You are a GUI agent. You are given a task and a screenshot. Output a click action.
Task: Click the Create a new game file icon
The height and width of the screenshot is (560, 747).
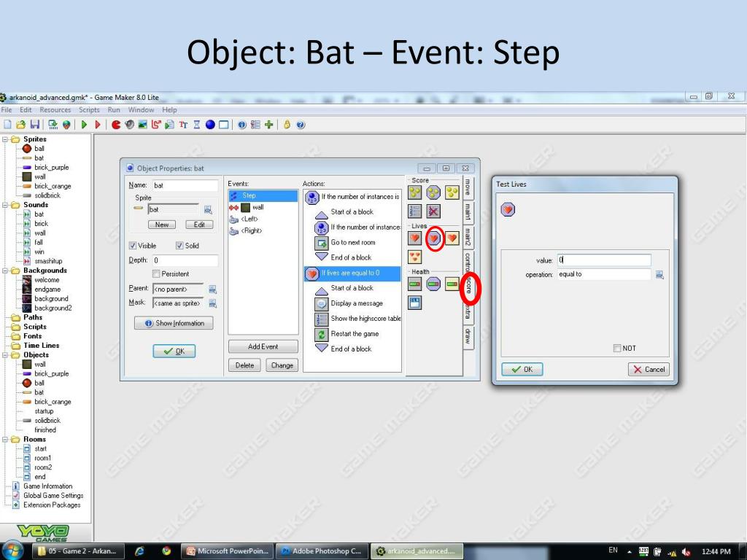pyautogui.click(x=7, y=125)
